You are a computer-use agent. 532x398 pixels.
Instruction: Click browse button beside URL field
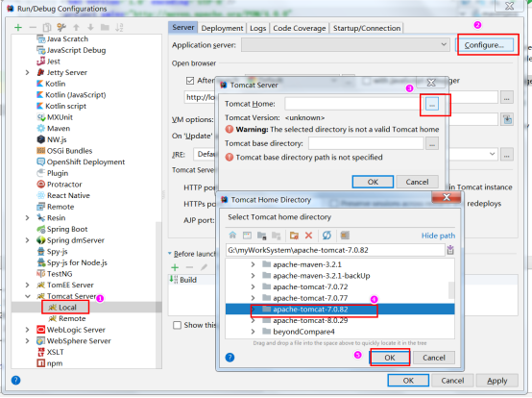coord(507,97)
